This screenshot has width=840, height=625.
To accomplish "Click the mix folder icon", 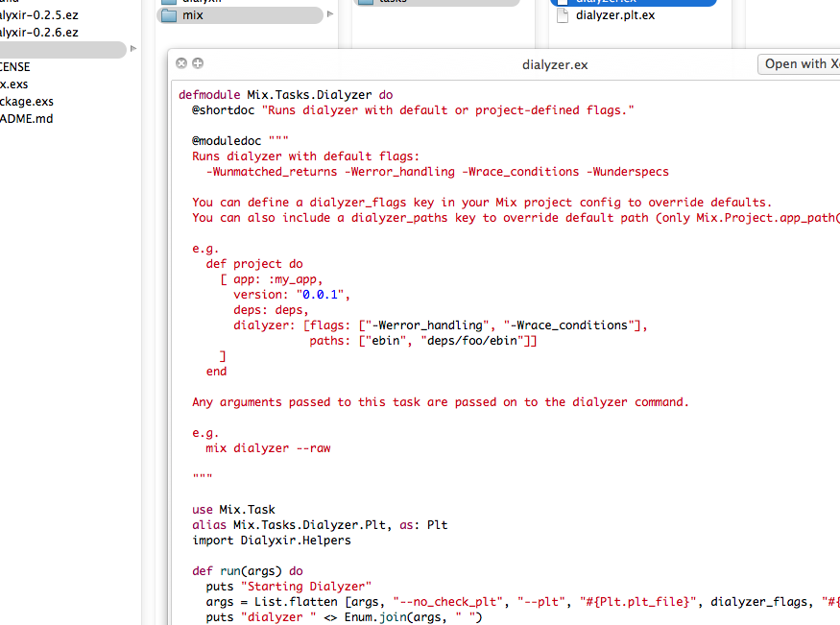I will click(x=169, y=15).
